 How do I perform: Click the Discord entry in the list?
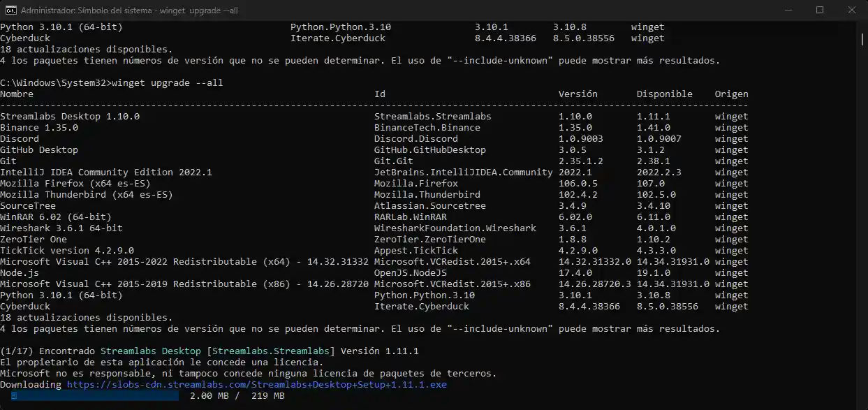(20, 138)
